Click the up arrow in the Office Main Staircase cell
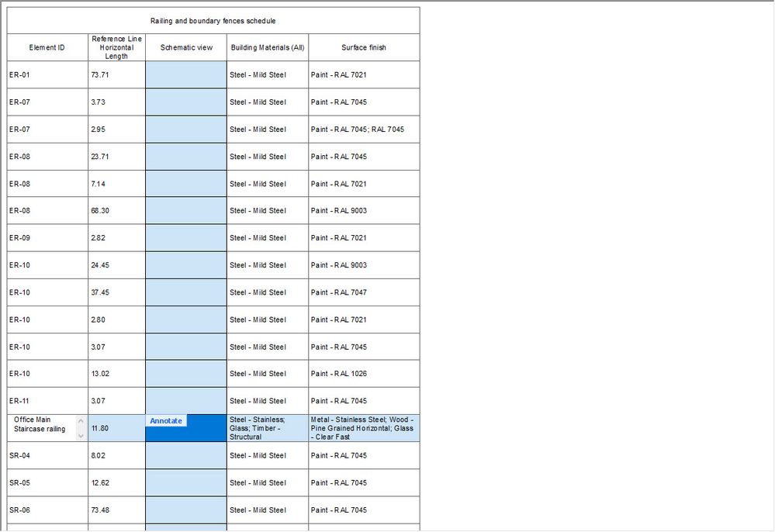The height and width of the screenshot is (532, 775). click(x=81, y=421)
